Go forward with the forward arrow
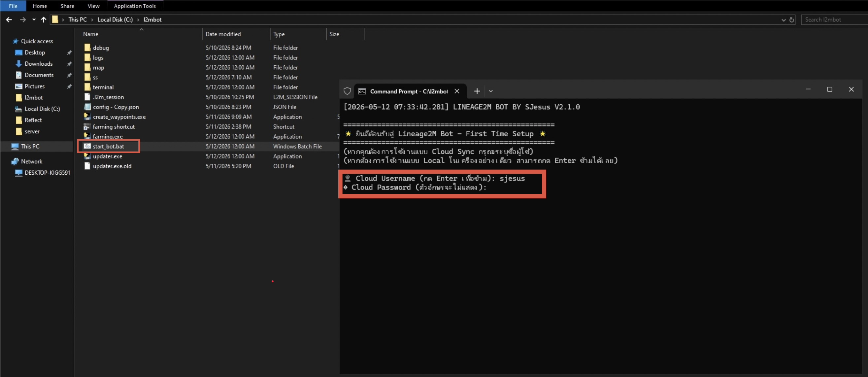This screenshot has height=377, width=868. (x=22, y=20)
